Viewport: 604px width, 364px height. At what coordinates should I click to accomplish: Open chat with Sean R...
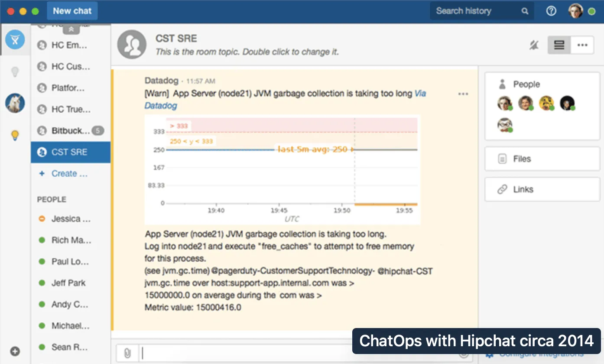(x=71, y=347)
